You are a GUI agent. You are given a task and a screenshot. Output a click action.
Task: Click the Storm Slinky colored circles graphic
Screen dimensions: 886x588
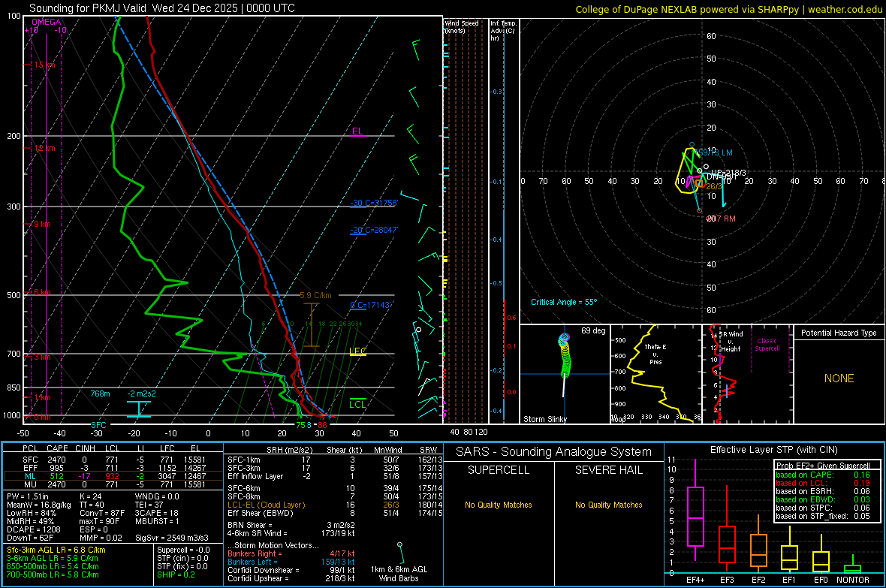pyautogui.click(x=565, y=355)
